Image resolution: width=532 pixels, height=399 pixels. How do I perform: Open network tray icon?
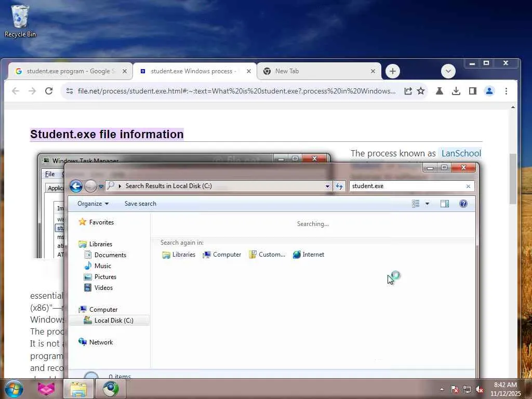click(x=467, y=389)
